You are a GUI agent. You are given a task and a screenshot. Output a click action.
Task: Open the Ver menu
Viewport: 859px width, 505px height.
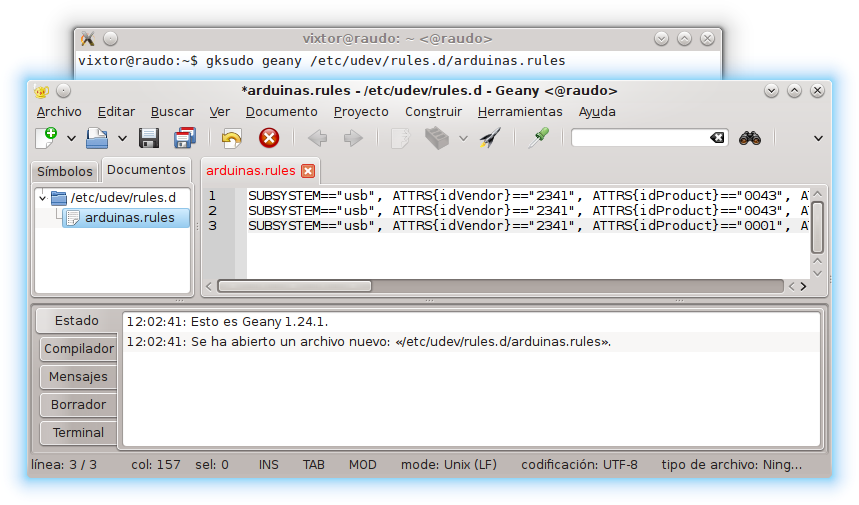point(220,112)
